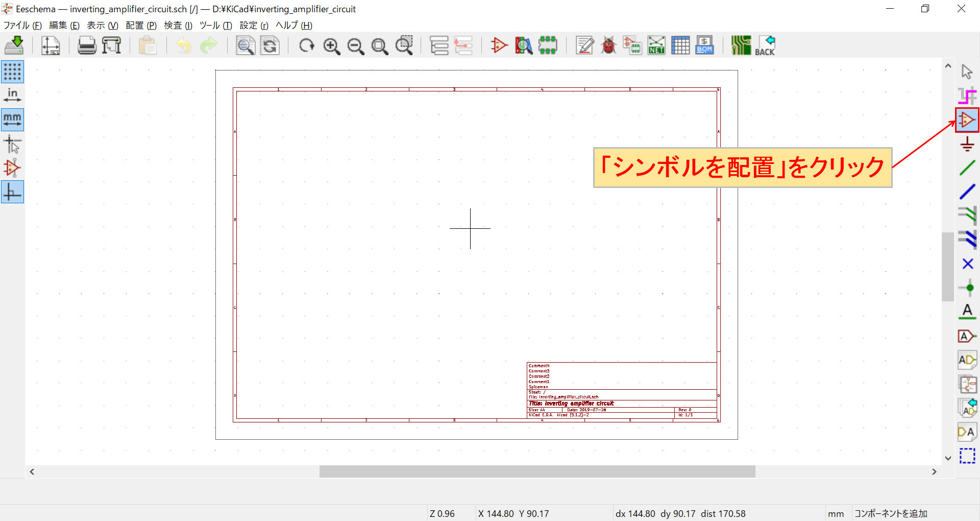
Task: Select the junction placement tool
Action: click(x=966, y=288)
